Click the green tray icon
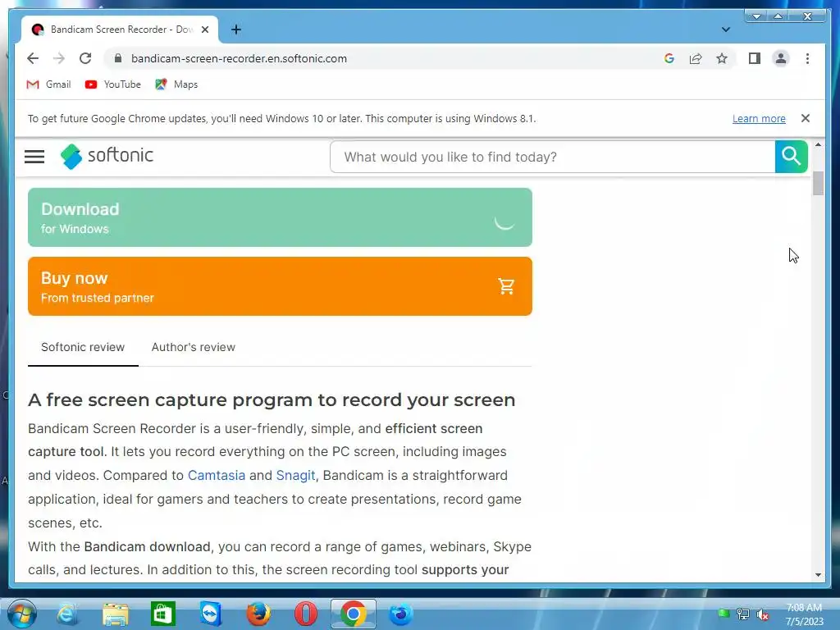The height and width of the screenshot is (630, 840). pos(724,614)
